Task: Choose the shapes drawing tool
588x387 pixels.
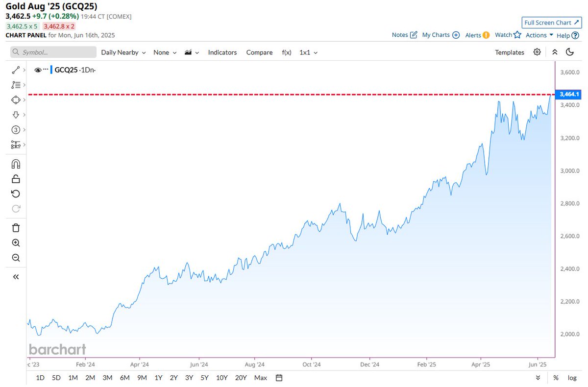Action: pos(15,99)
